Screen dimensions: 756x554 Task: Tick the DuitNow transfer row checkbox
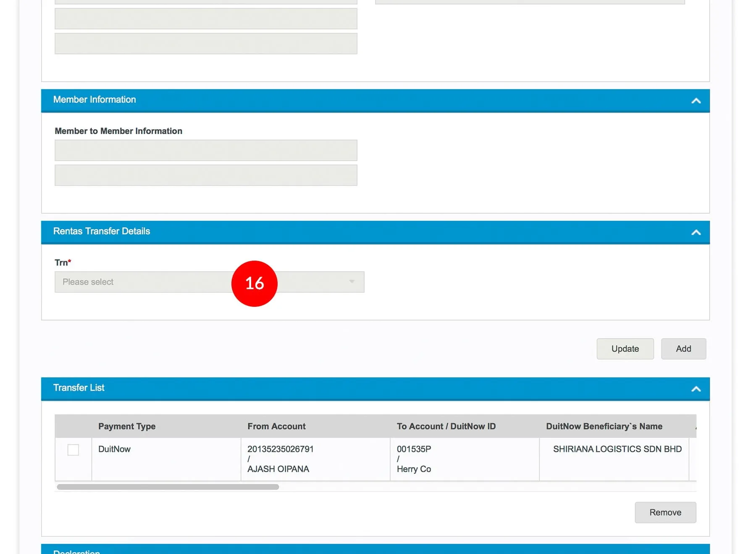click(x=73, y=449)
